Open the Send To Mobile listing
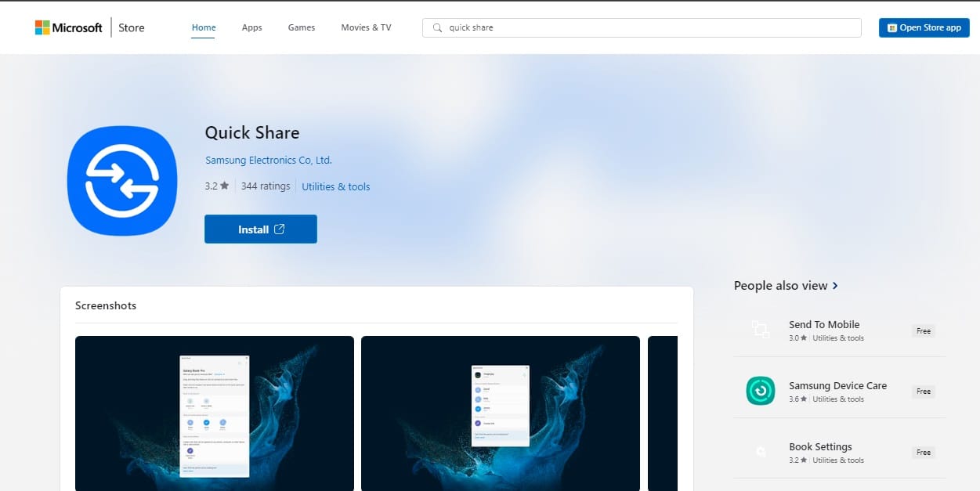The image size is (980, 491). click(840, 330)
